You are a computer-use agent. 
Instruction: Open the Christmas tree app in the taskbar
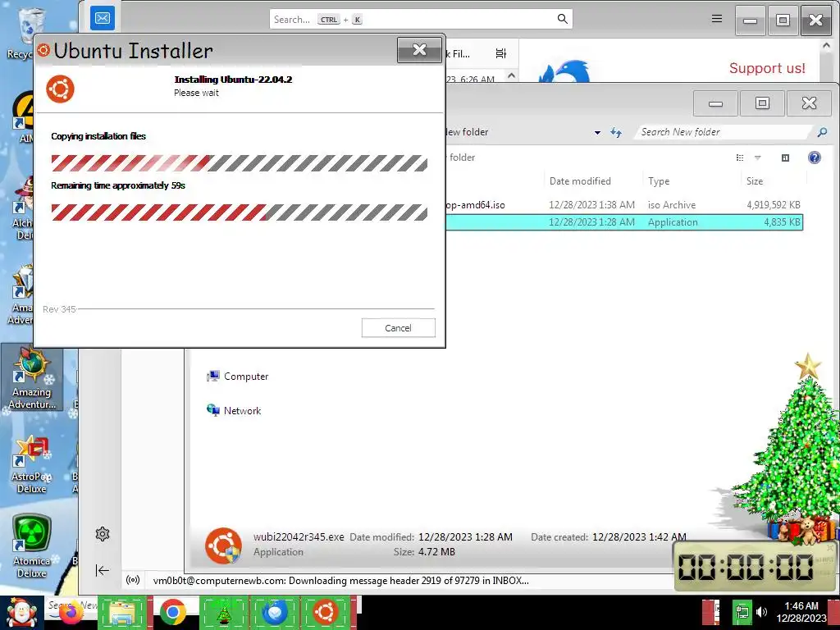[x=223, y=613]
